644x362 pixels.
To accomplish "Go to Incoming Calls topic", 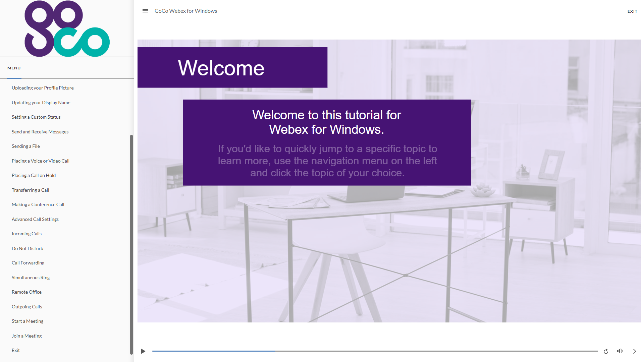I will 26,234.
